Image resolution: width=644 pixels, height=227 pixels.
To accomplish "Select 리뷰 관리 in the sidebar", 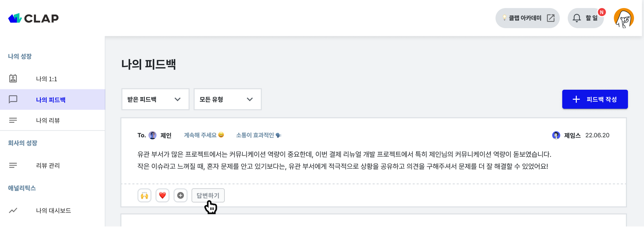I will coord(48,166).
